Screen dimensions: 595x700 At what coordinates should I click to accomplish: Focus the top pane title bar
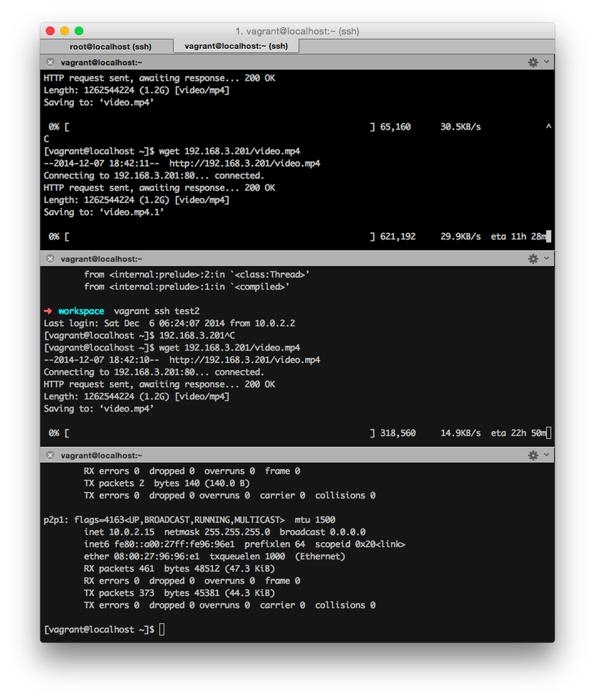tap(270, 62)
